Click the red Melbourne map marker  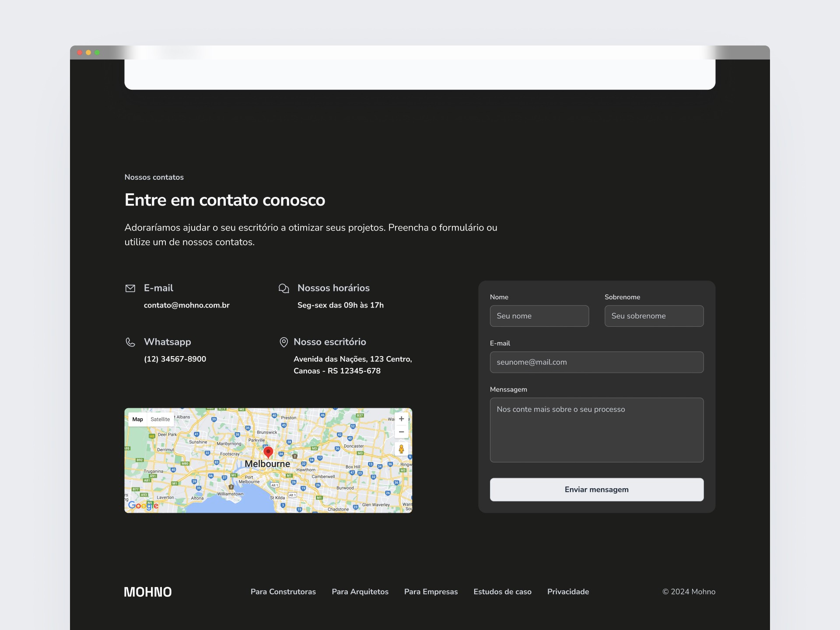tap(268, 452)
